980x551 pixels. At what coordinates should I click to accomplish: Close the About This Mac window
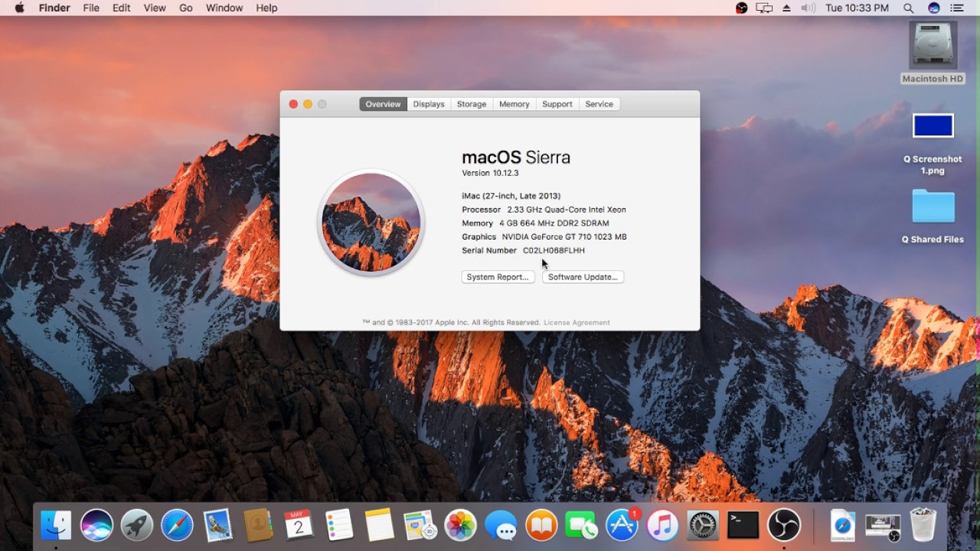pos(293,104)
